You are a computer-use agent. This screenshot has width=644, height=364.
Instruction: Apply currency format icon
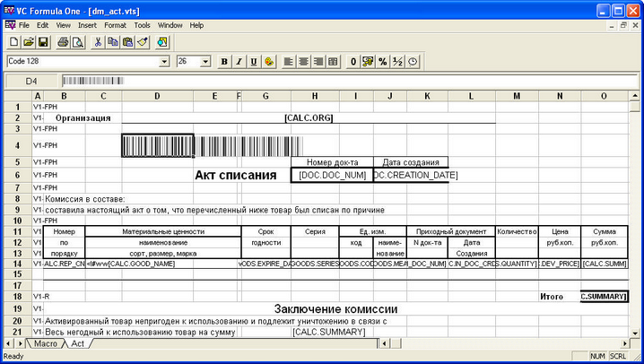click(368, 62)
